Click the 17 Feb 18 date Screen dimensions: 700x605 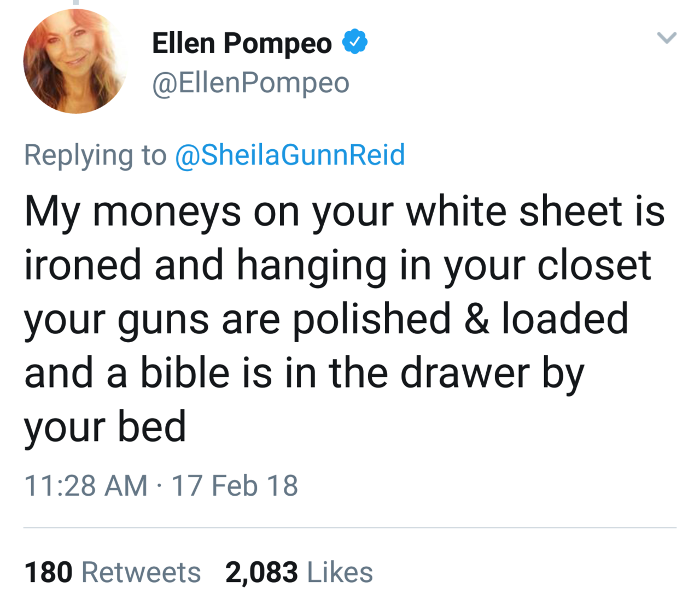[x=235, y=485]
